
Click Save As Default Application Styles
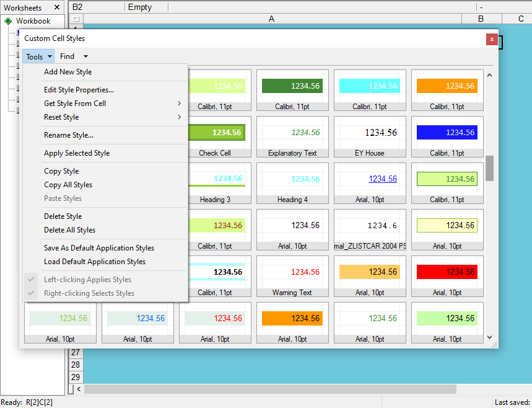(99, 248)
